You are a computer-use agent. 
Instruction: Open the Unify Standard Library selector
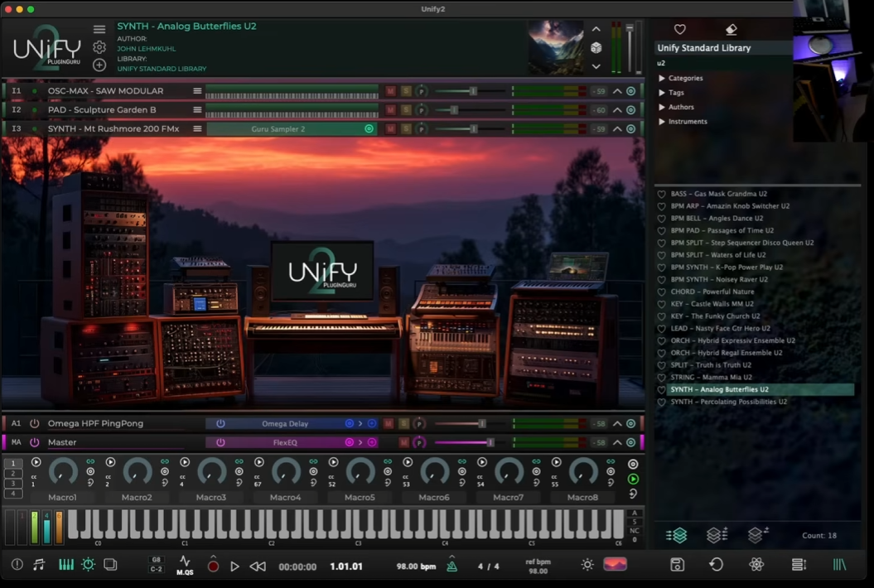pos(723,48)
